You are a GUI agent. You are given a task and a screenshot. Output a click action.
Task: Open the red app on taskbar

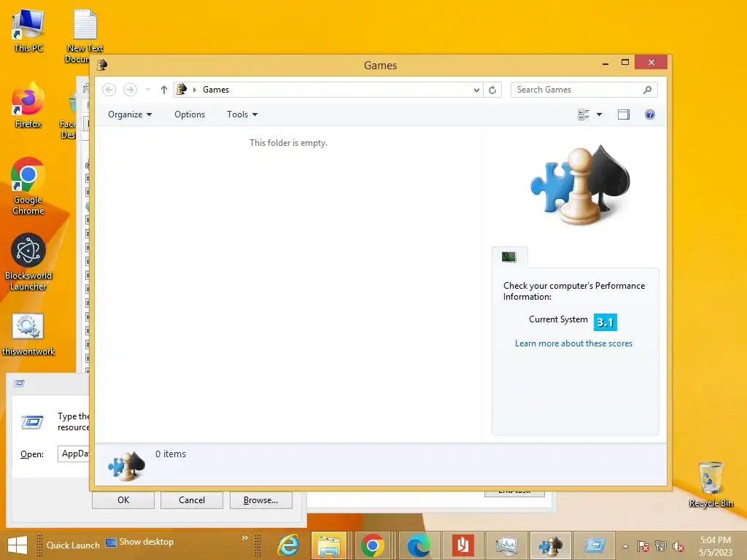462,545
